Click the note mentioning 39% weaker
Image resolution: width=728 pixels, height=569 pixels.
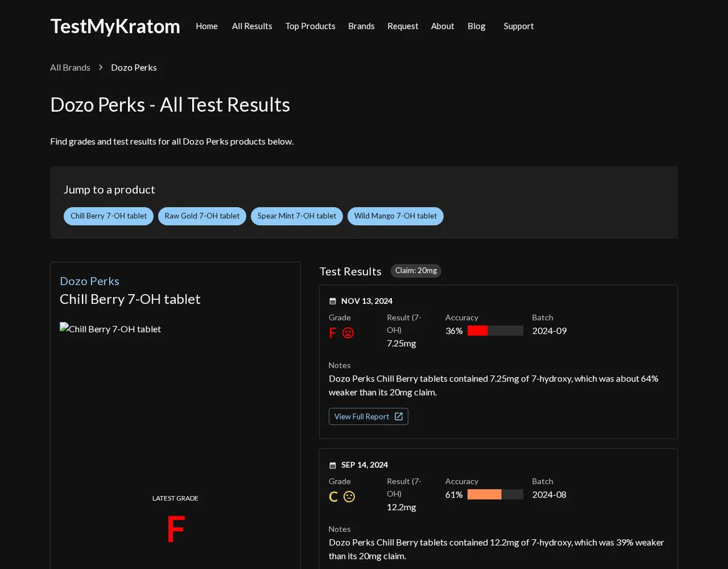(496, 549)
